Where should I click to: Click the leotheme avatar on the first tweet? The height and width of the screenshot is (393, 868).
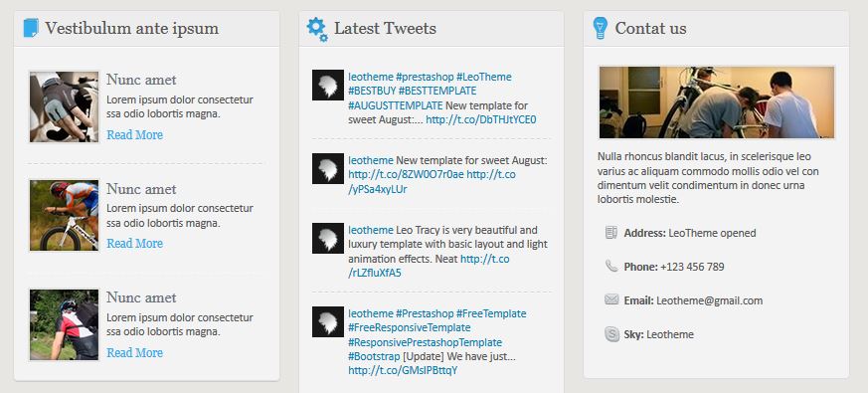click(x=328, y=85)
